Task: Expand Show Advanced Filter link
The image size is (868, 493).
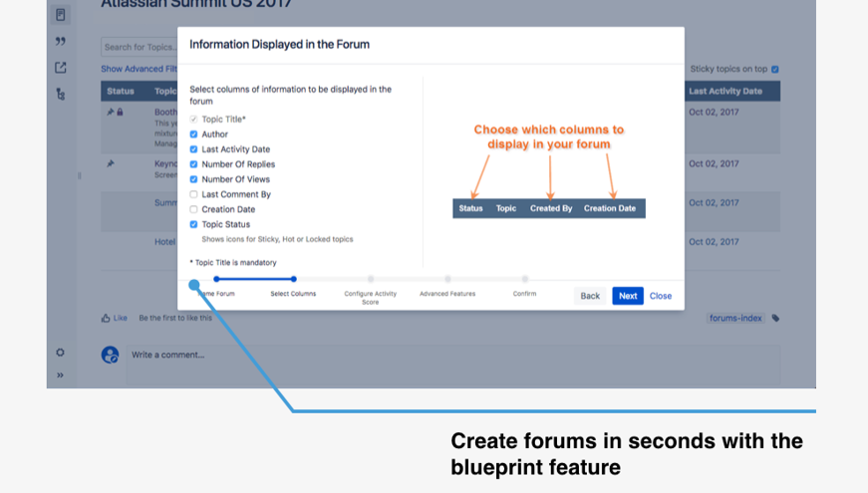Action: 139,69
